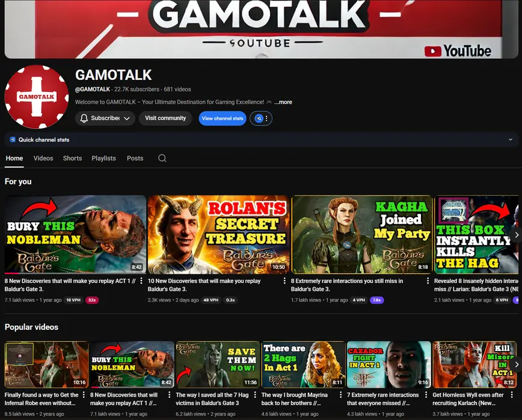Play the popular 'Bury This Nobleman' thumbnail
The height and width of the screenshot is (420, 522).
coord(132,365)
